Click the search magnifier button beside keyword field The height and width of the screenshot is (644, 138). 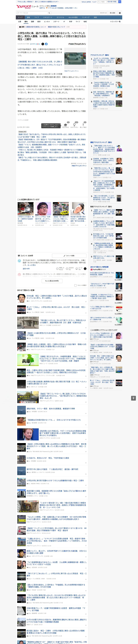coord(49,13)
